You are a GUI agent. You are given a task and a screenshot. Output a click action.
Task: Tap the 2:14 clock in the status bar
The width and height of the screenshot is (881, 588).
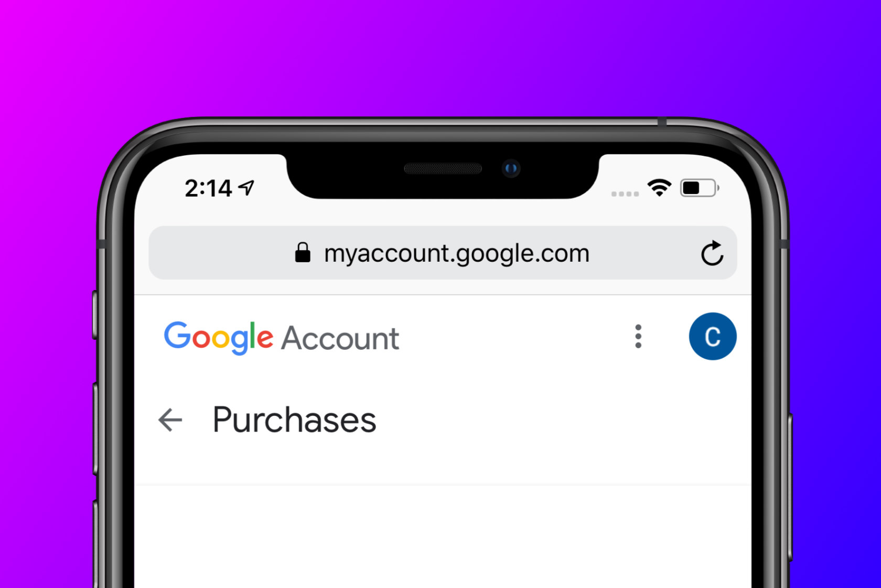point(208,188)
